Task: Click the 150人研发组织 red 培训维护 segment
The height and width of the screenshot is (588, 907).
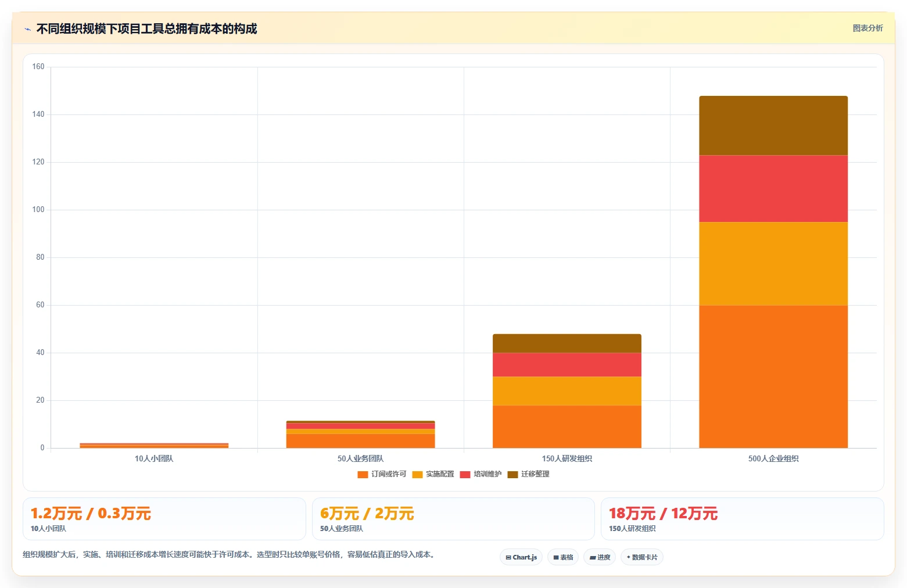Action: (567, 365)
